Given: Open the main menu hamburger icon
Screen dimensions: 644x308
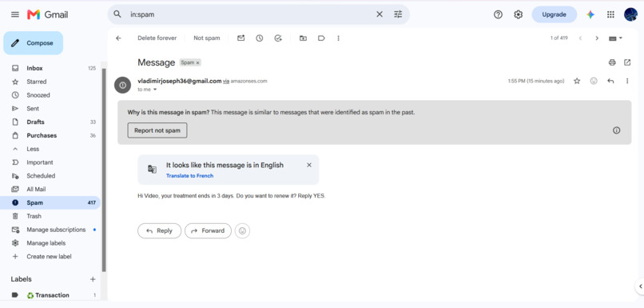Looking at the screenshot, I should (x=15, y=14).
